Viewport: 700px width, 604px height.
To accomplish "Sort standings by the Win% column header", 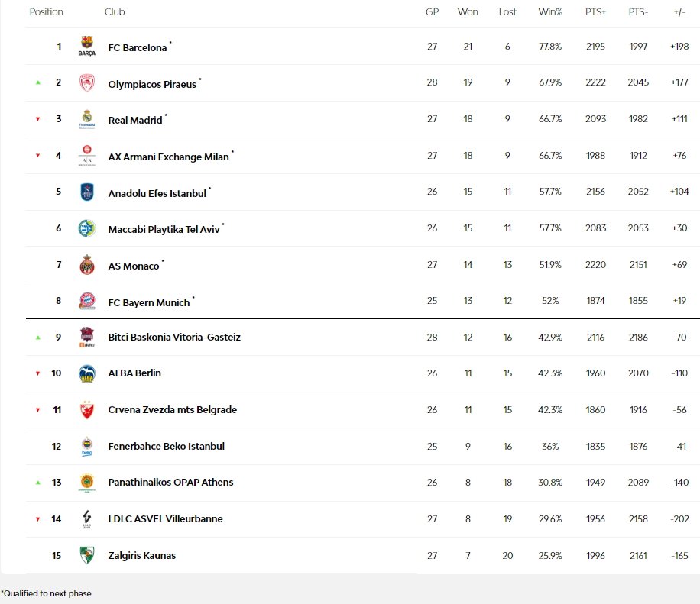I will [550, 12].
